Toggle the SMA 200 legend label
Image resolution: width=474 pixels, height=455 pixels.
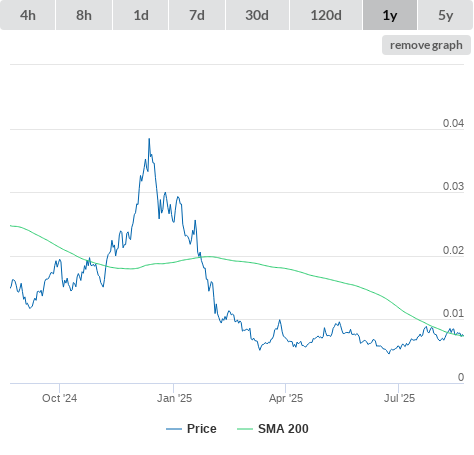click(283, 429)
